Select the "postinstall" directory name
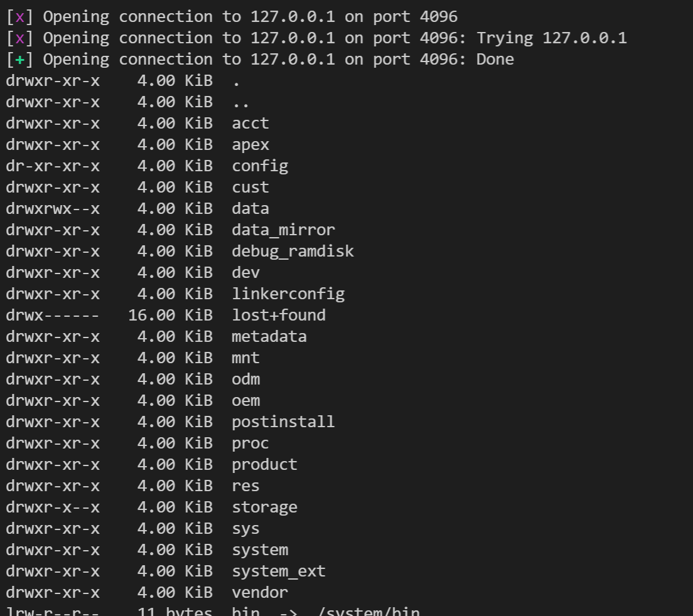Screen dimensions: 693x616 (x=283, y=422)
